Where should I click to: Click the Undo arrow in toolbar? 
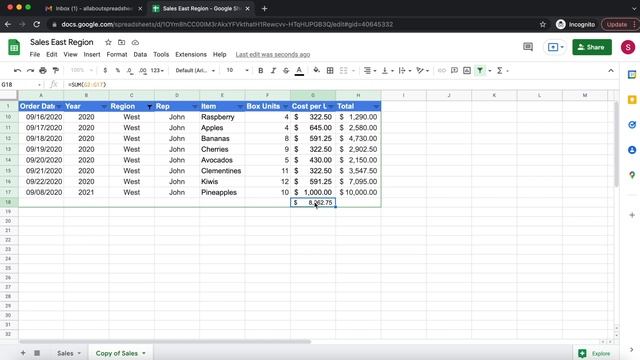(x=17, y=71)
